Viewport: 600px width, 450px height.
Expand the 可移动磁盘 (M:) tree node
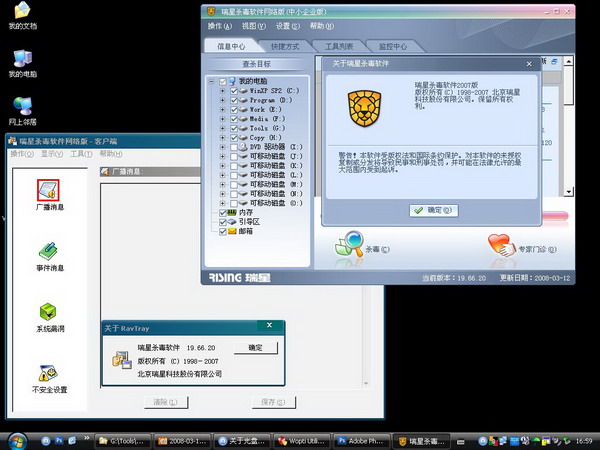(x=222, y=185)
